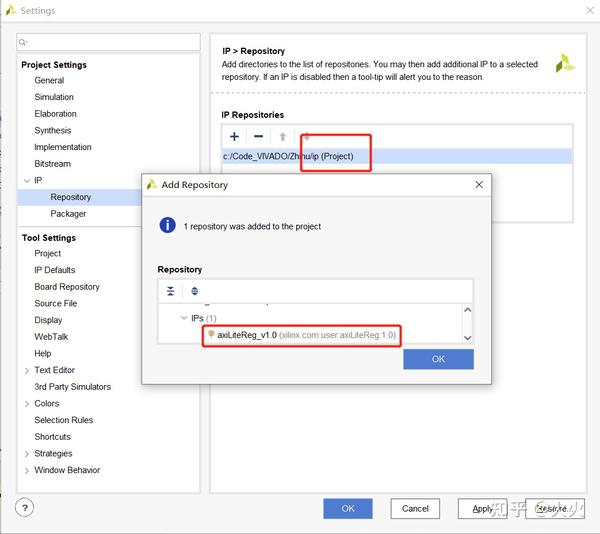600x534 pixels.
Task: Expand the Text Editor settings node
Action: tap(27, 370)
